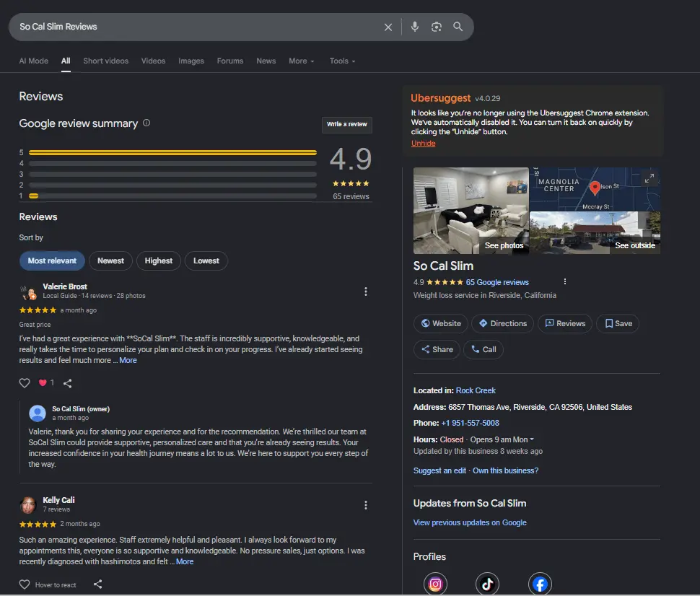Image resolution: width=700 pixels, height=596 pixels.
Task: Click the 4-star rating bar
Action: click(172, 163)
